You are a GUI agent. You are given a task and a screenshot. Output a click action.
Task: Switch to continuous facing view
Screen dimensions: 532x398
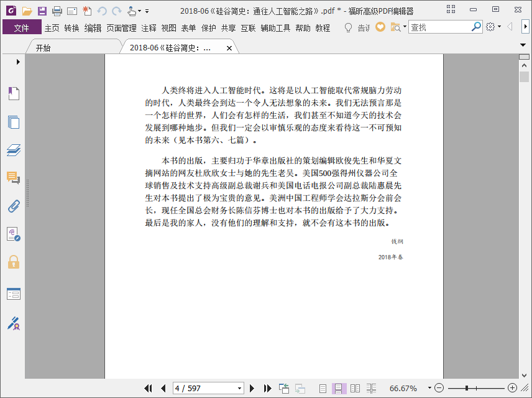click(x=372, y=388)
